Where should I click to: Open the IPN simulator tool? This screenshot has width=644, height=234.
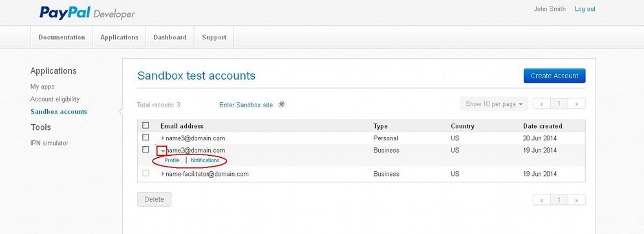point(49,143)
